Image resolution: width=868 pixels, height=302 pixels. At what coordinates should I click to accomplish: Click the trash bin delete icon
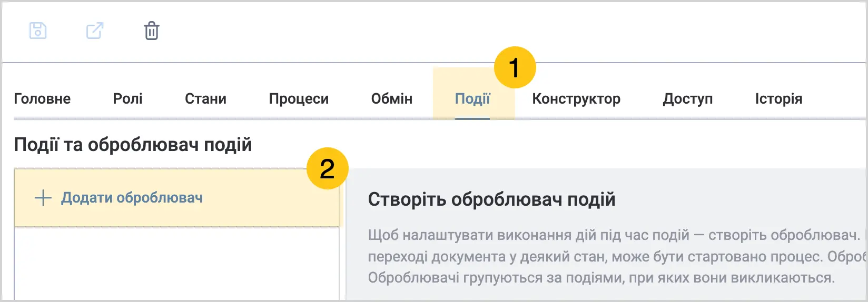152,31
